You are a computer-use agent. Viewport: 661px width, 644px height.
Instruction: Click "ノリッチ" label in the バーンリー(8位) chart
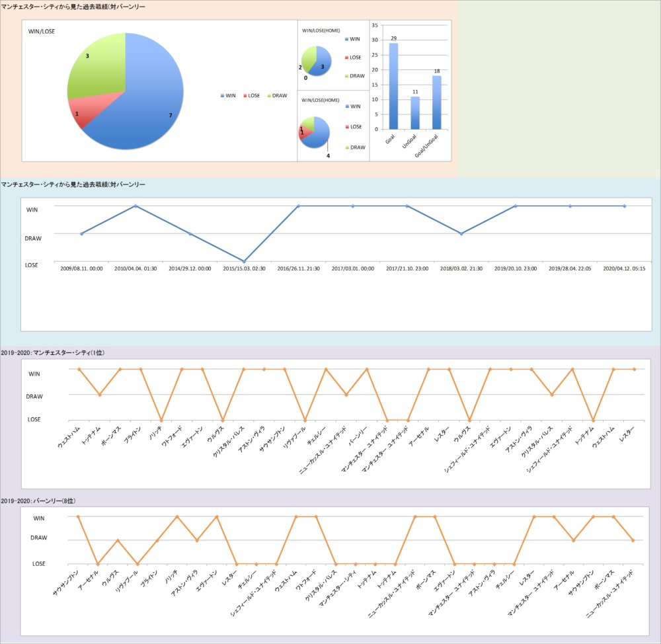(172, 577)
